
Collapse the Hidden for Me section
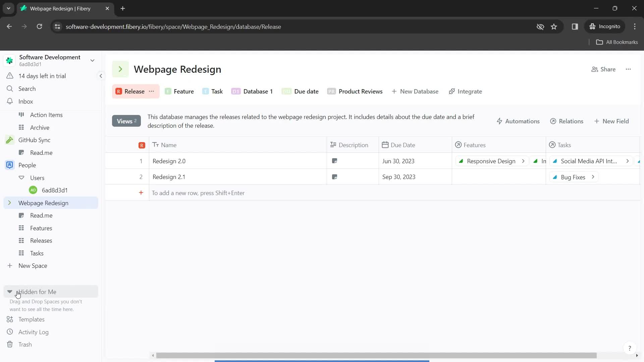tap(10, 292)
